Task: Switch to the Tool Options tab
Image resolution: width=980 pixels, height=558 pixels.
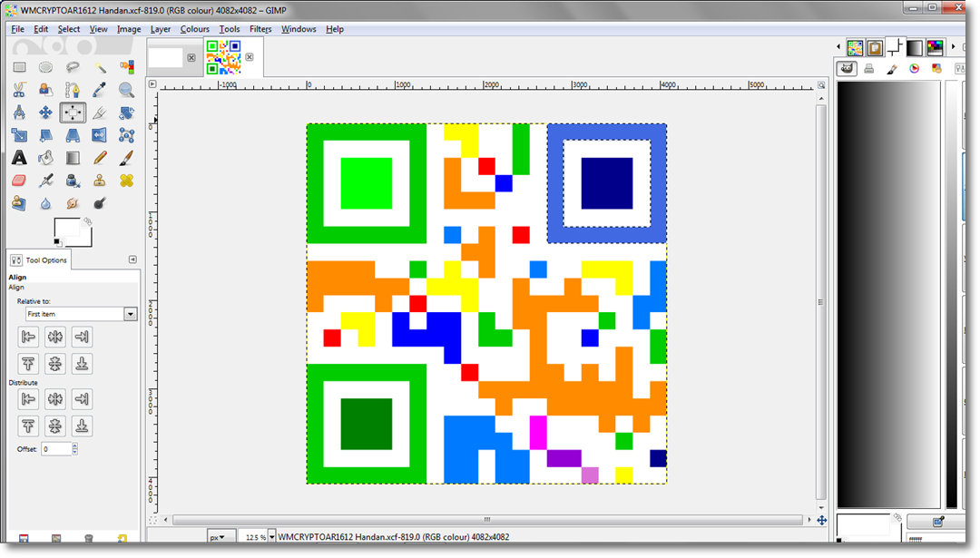Action: (39, 259)
